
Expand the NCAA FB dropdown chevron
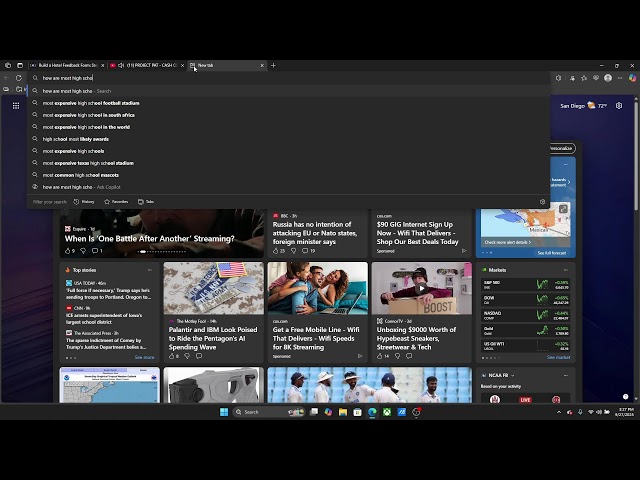(x=513, y=376)
